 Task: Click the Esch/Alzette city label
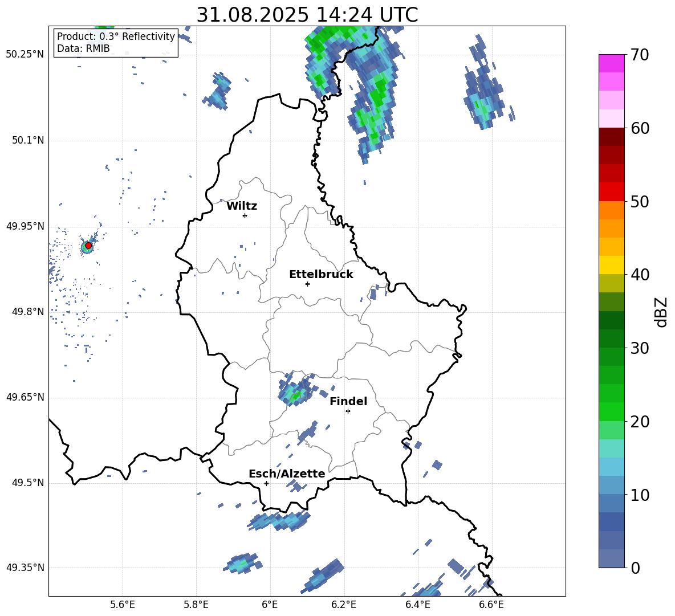click(287, 474)
